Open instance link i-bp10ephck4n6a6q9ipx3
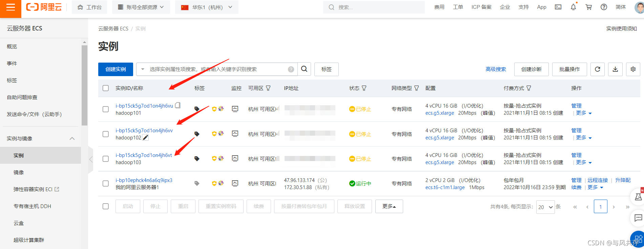644x249 pixels. coord(144,180)
